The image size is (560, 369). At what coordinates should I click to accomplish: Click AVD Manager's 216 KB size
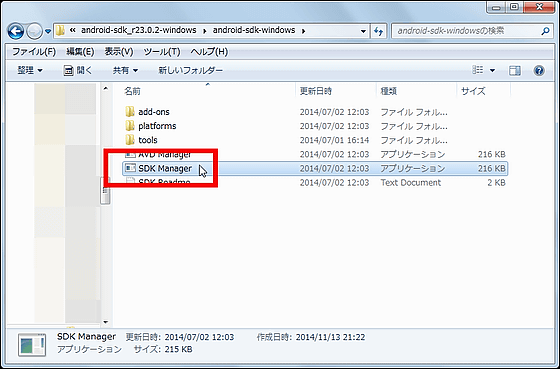tap(492, 154)
